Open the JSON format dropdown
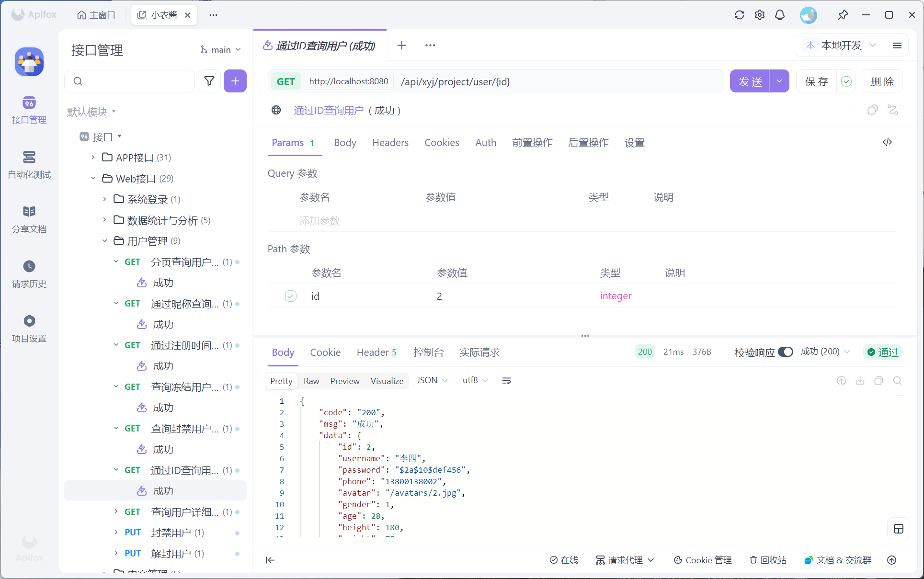The width and height of the screenshot is (924, 579). (432, 380)
